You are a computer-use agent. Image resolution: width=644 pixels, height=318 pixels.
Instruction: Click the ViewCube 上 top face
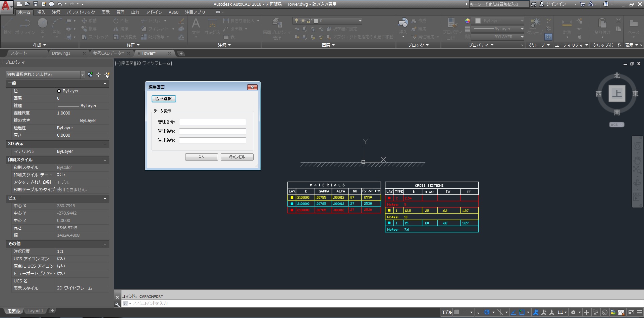coord(617,94)
